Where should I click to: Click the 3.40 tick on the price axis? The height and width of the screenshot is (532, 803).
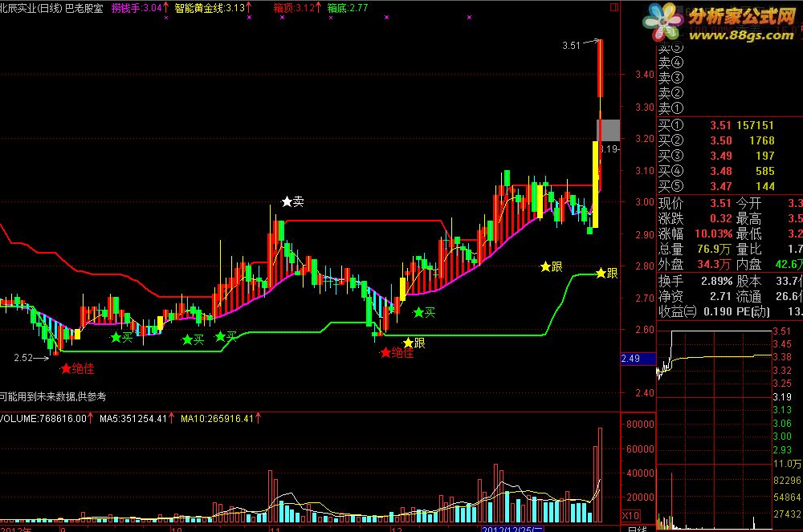coord(645,75)
